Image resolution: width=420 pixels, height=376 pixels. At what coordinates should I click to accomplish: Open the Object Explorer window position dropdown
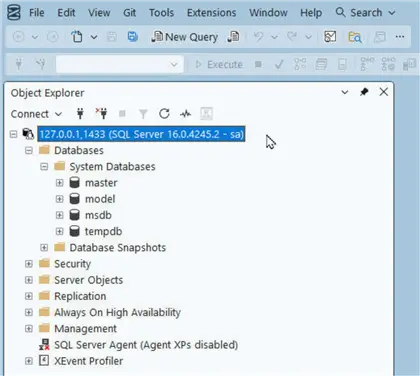pos(345,92)
